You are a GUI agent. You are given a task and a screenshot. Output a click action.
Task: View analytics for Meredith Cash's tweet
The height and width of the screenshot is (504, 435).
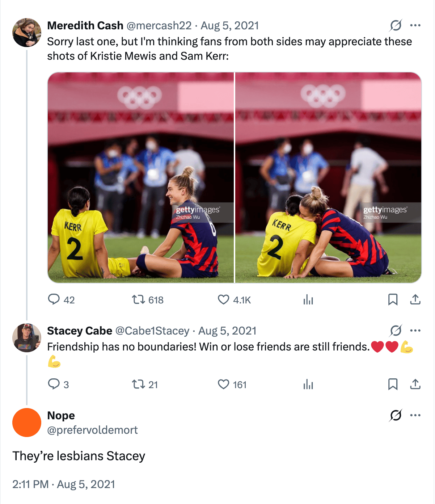[x=308, y=299]
